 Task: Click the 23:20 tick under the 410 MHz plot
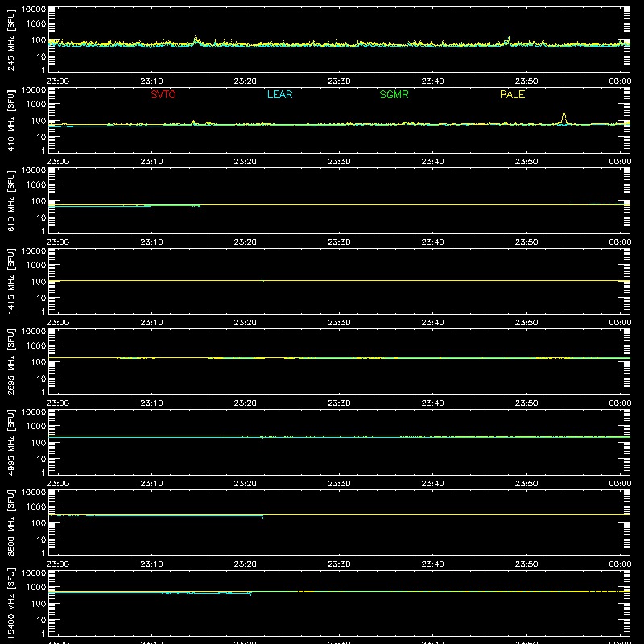tap(246, 162)
